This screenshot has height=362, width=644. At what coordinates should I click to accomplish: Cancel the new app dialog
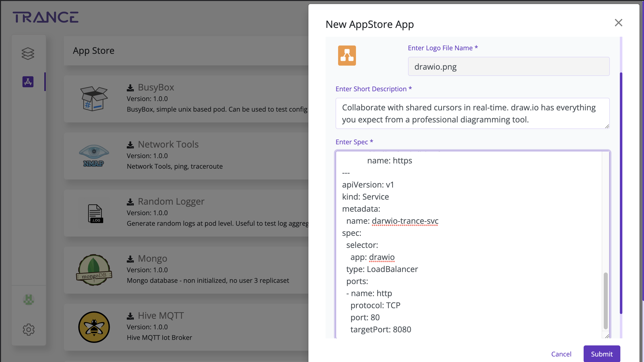(561, 354)
